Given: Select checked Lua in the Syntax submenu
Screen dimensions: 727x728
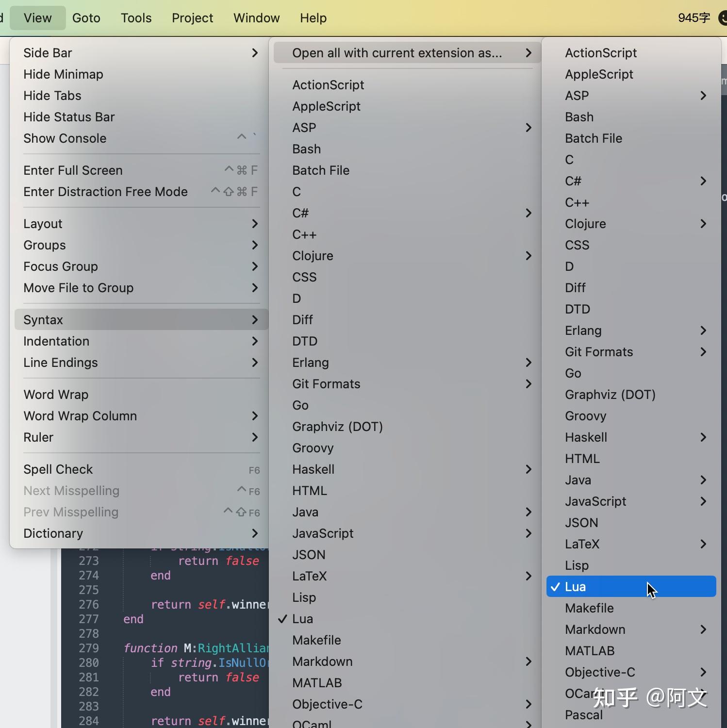Looking at the screenshot, I should point(407,619).
